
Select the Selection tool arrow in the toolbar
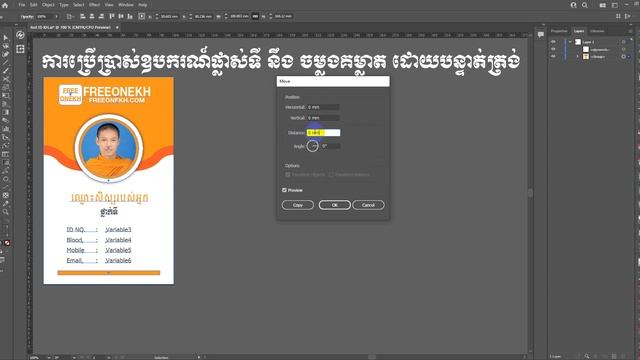pyautogui.click(x=6, y=38)
